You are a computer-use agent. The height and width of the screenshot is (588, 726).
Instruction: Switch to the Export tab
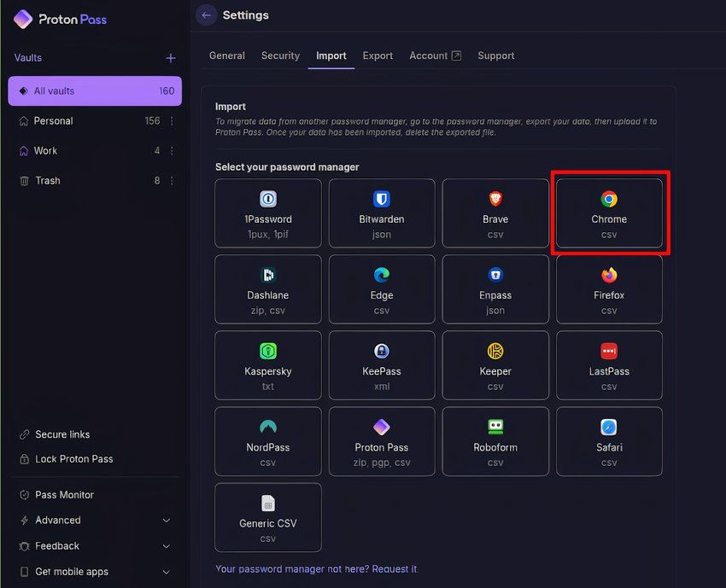pyautogui.click(x=378, y=55)
